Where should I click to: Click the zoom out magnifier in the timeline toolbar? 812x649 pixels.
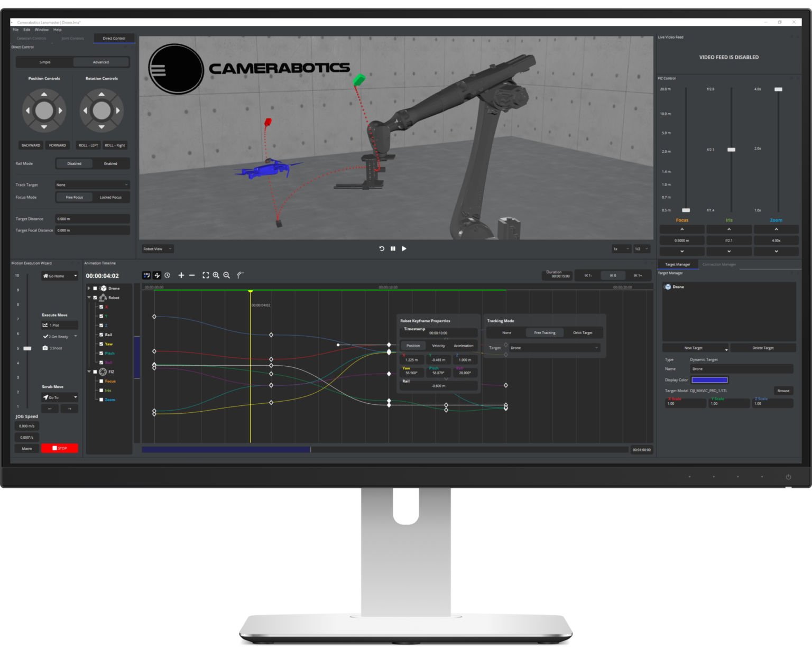(226, 275)
